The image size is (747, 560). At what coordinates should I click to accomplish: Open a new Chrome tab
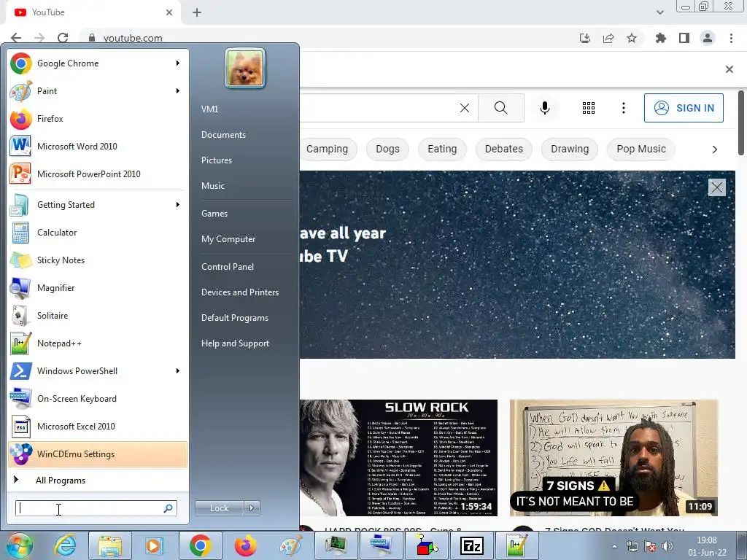tap(197, 12)
